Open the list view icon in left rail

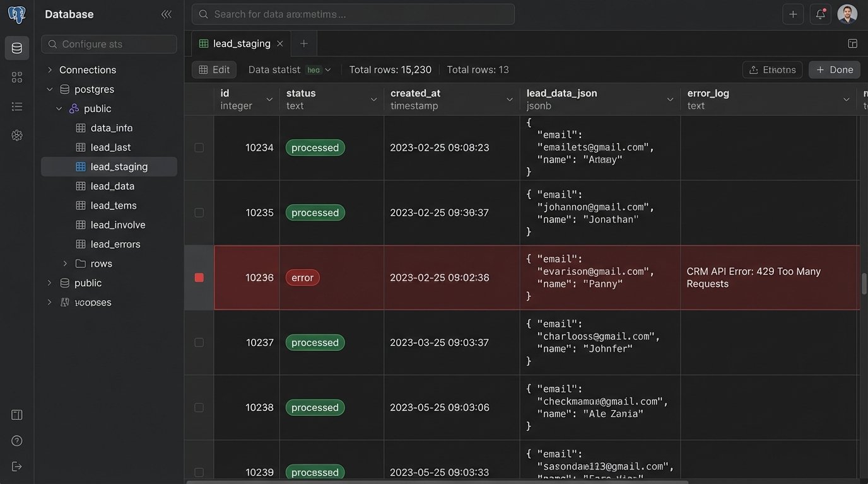(x=17, y=107)
